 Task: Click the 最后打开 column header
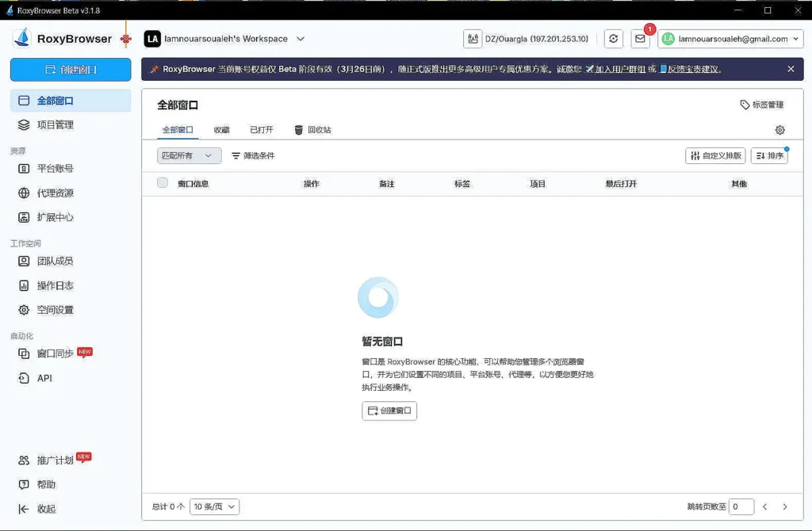pos(621,184)
